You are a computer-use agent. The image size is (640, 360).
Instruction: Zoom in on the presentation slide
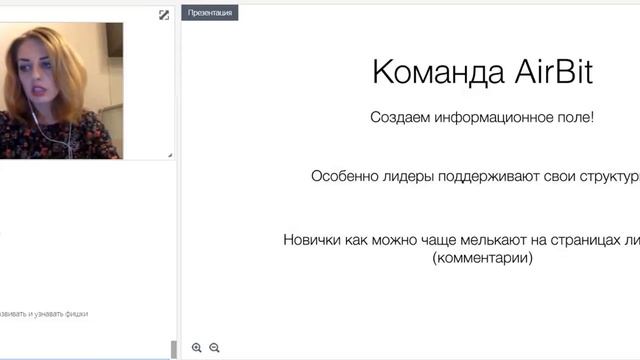click(x=196, y=347)
